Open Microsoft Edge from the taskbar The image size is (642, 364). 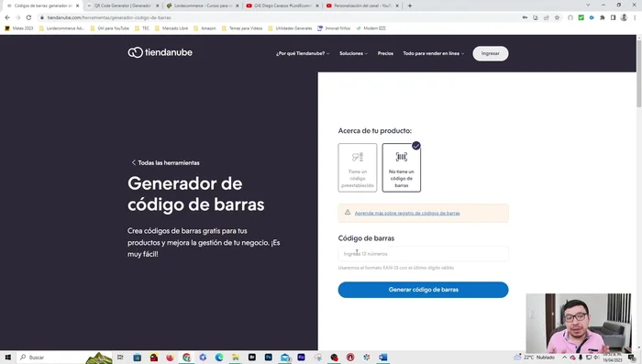(219, 357)
